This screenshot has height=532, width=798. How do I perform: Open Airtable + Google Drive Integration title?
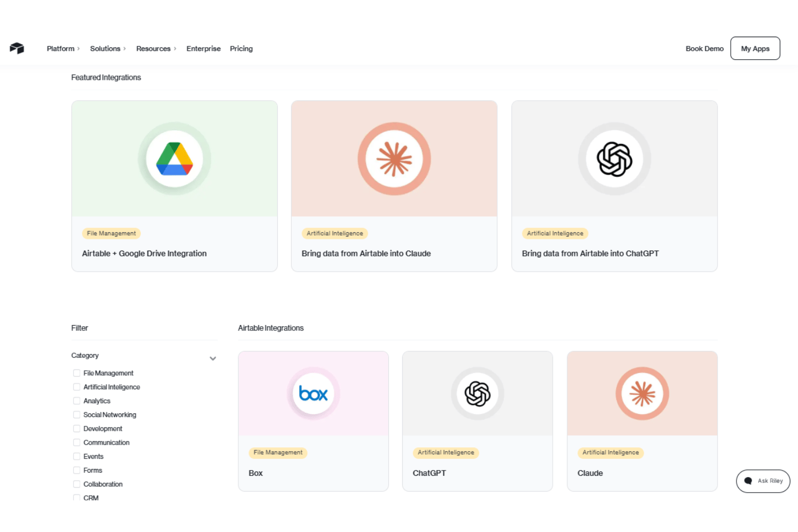pyautogui.click(x=144, y=253)
